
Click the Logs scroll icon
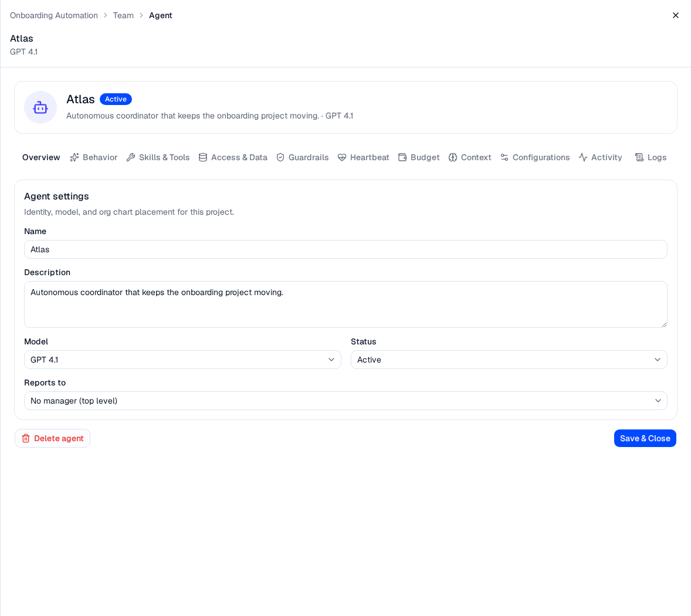(639, 157)
